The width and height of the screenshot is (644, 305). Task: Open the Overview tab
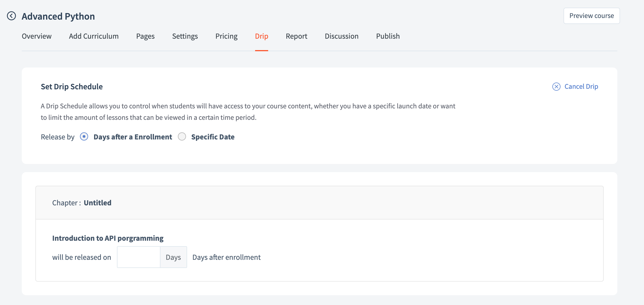click(x=36, y=36)
